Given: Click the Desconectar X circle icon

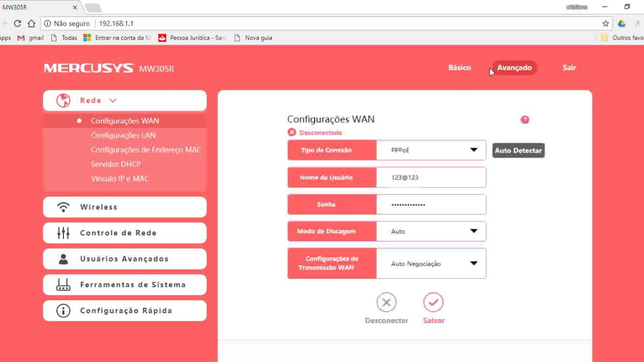Looking at the screenshot, I should pos(386,303).
